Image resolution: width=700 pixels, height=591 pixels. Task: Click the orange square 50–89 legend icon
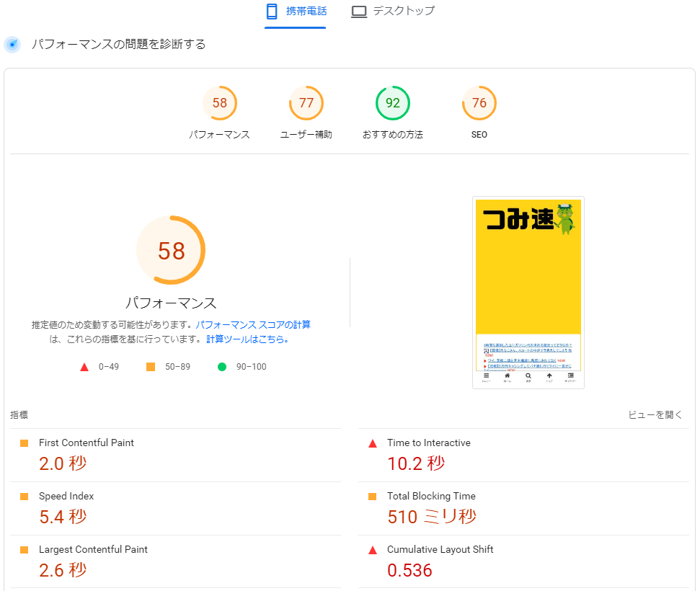tap(151, 367)
